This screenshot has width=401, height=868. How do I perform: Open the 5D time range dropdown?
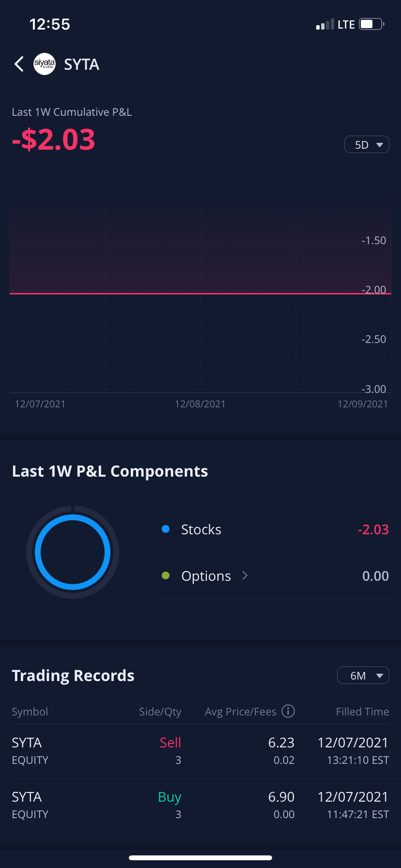tap(367, 145)
